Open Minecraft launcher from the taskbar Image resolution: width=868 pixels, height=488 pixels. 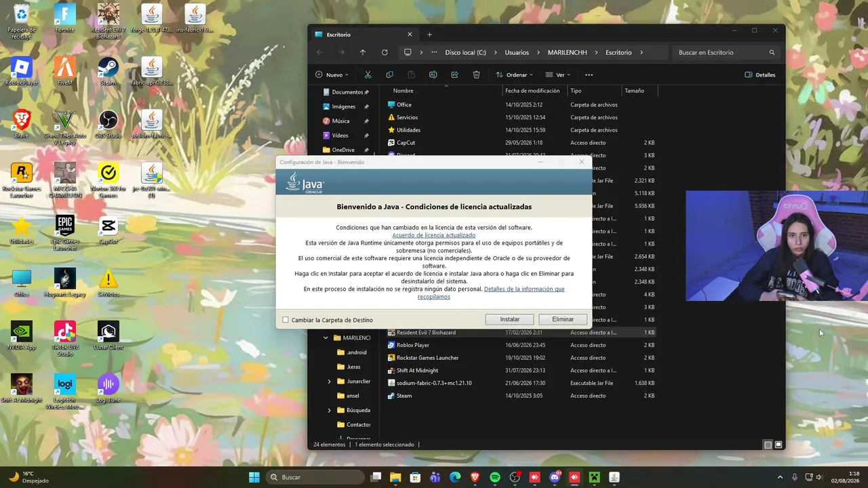coord(595,477)
